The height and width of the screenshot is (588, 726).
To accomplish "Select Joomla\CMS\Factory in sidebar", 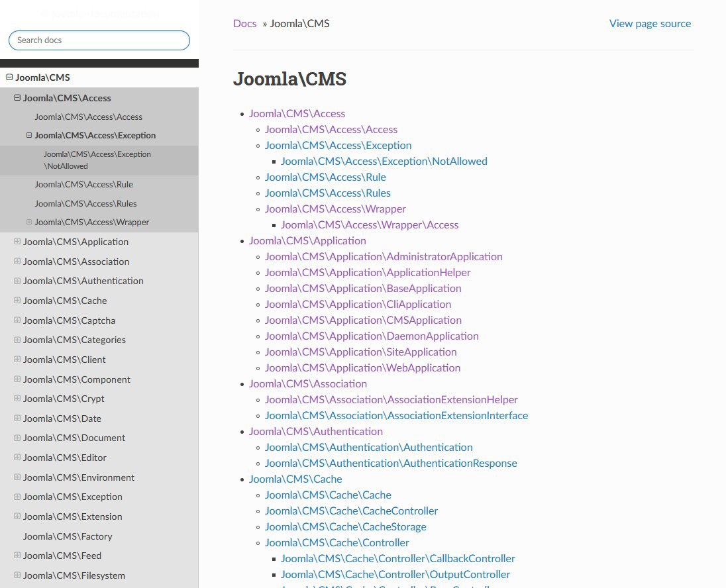I will pos(68,536).
